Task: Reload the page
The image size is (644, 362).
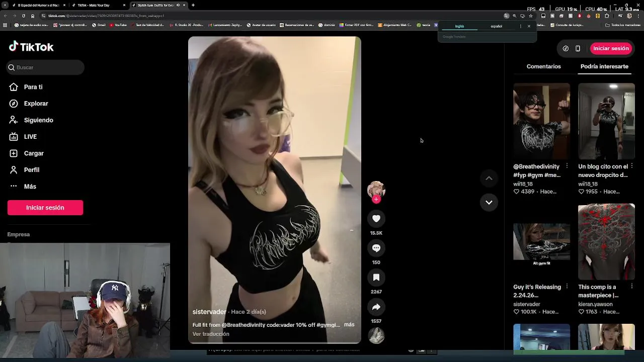Action: click(23, 16)
